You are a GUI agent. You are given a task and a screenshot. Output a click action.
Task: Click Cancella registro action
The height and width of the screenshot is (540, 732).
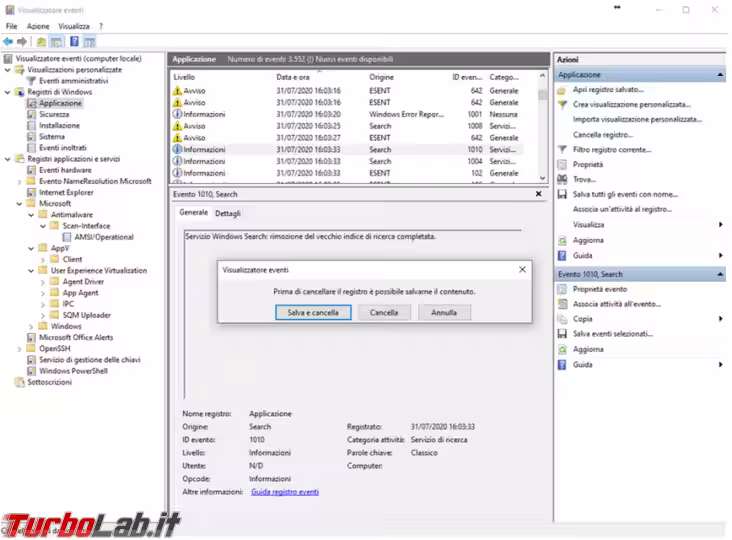(x=603, y=135)
